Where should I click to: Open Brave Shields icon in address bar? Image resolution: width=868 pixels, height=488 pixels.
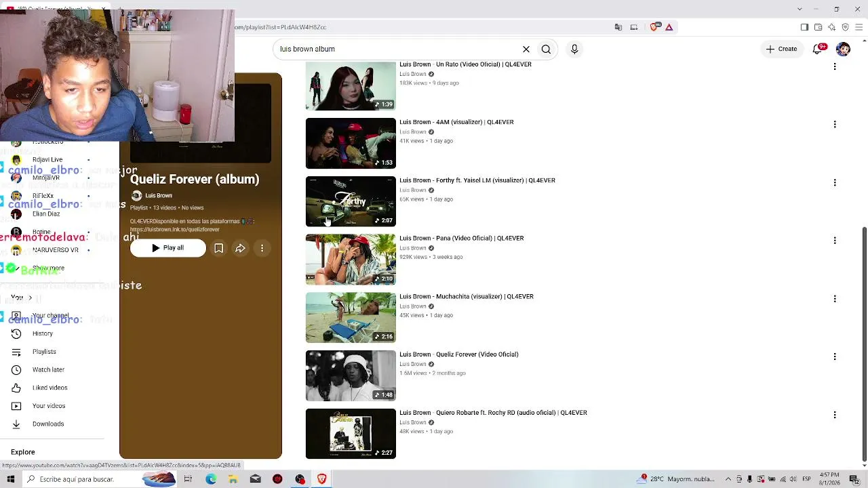click(x=654, y=27)
